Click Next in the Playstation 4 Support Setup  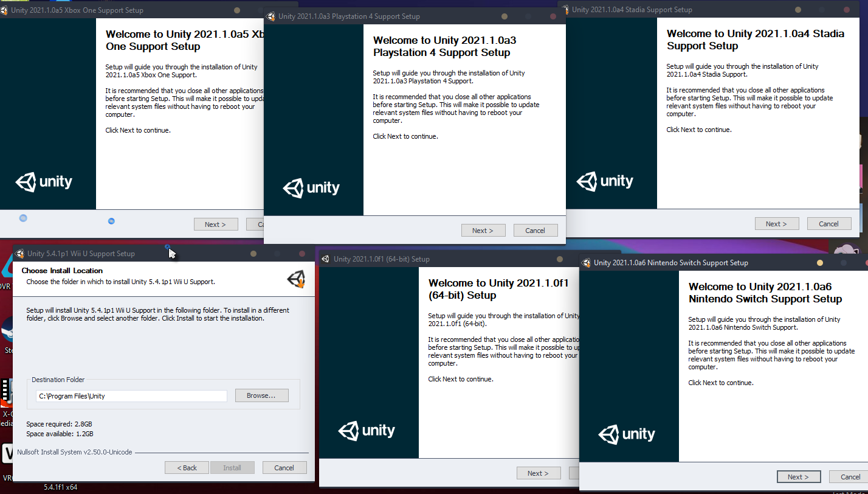coord(483,231)
